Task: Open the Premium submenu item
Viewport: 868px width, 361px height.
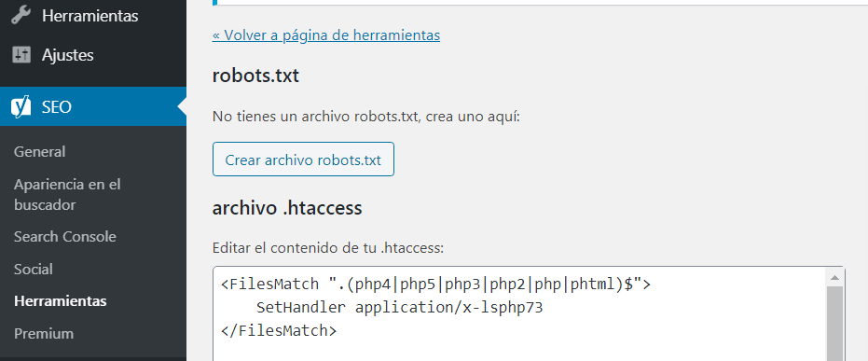Action: [44, 334]
